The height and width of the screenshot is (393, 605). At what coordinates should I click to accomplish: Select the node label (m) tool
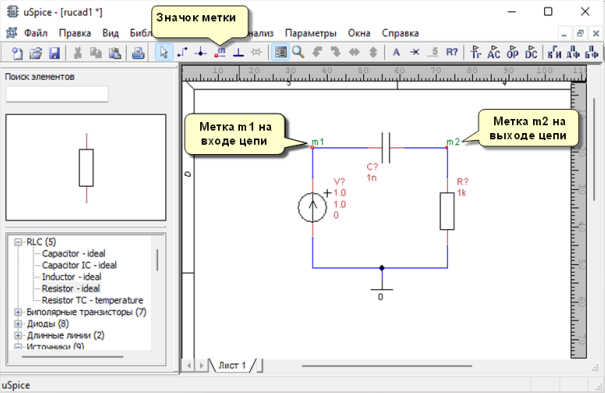(x=220, y=52)
